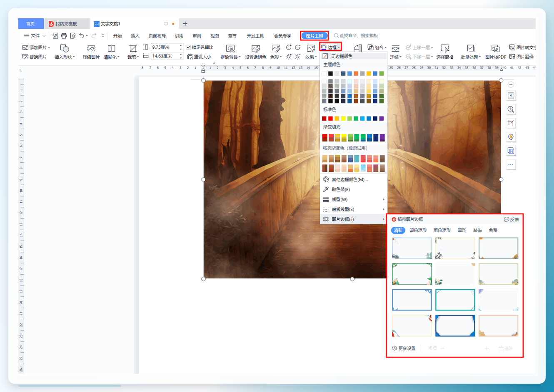Click the print icon in quick access toolbar
This screenshot has height=392, width=554.
coord(64,36)
